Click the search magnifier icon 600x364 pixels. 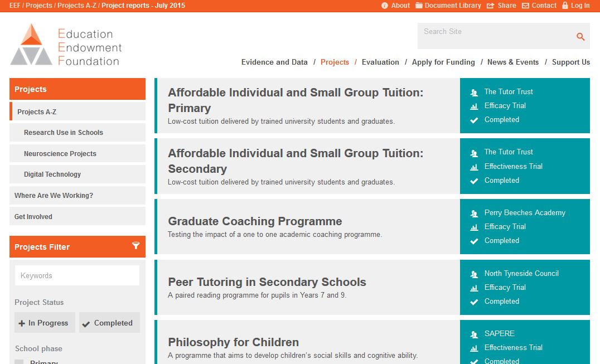(x=580, y=37)
